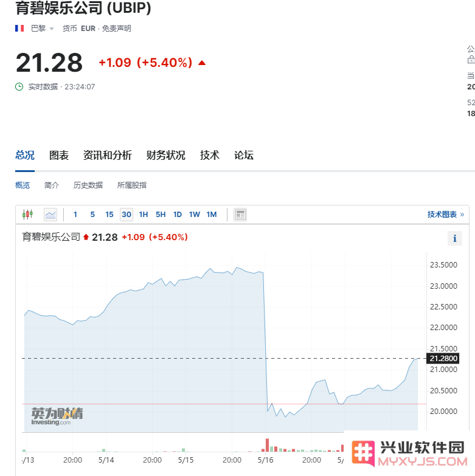
Task: Open the news overlay chart icon
Action: [x=240, y=215]
